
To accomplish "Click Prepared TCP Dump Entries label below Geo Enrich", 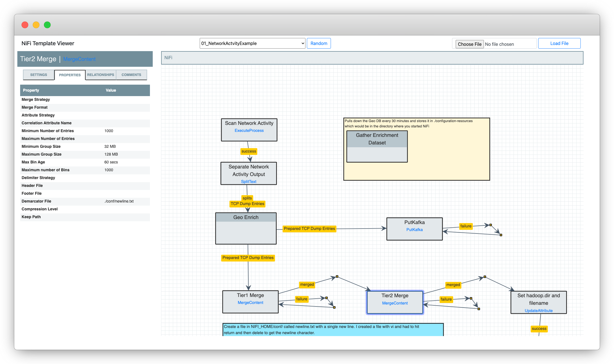I will [248, 258].
